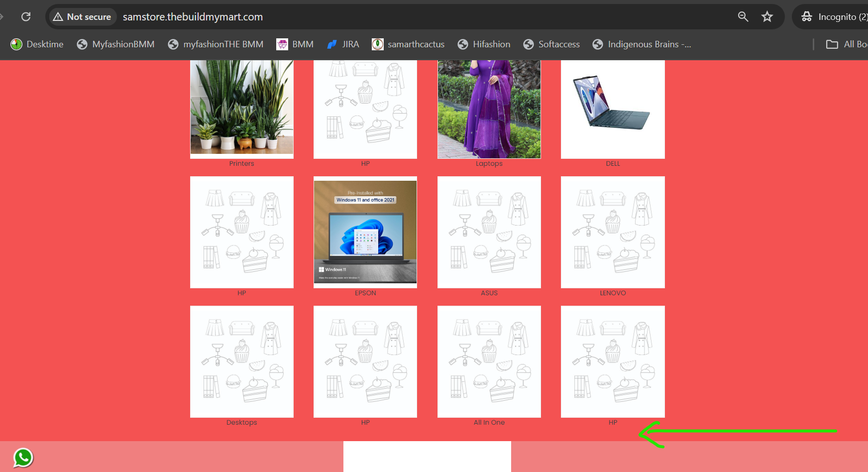Open the Not secure site info chip

click(x=83, y=17)
